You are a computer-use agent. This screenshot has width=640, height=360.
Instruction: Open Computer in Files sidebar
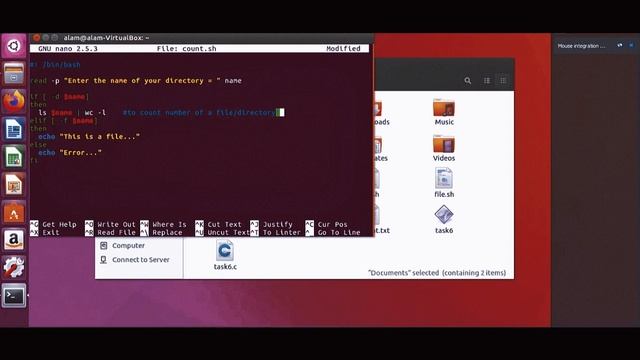coord(128,246)
